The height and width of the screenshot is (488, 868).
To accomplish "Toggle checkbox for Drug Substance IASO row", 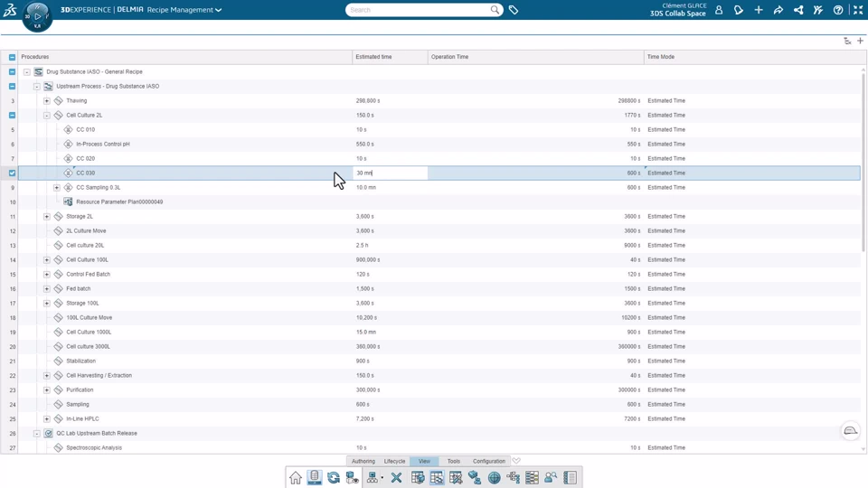I will pyautogui.click(x=12, y=72).
